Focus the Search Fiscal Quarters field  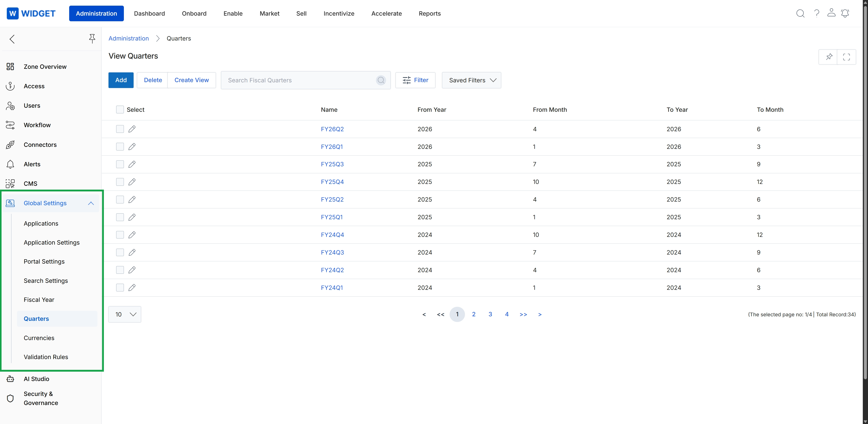click(x=306, y=80)
